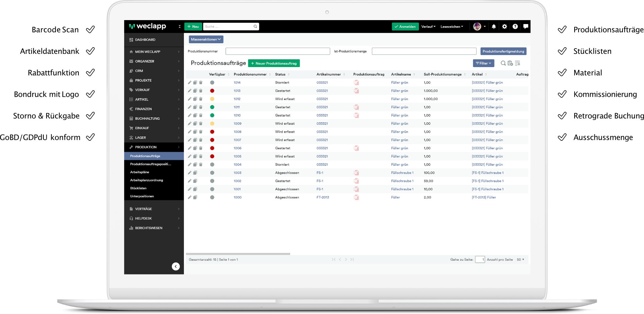The height and width of the screenshot is (314, 644).
Task: Focus the Produktionsnummer input field
Action: (278, 51)
